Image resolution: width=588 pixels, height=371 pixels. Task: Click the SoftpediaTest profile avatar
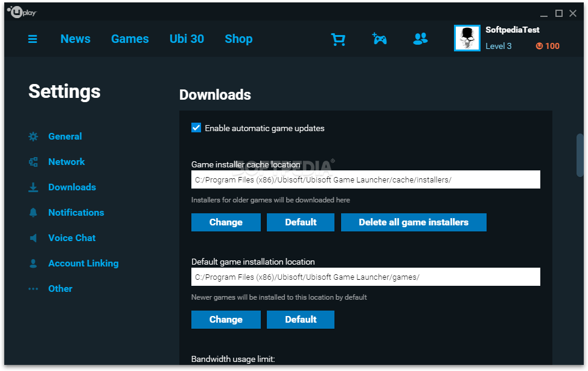pyautogui.click(x=467, y=38)
